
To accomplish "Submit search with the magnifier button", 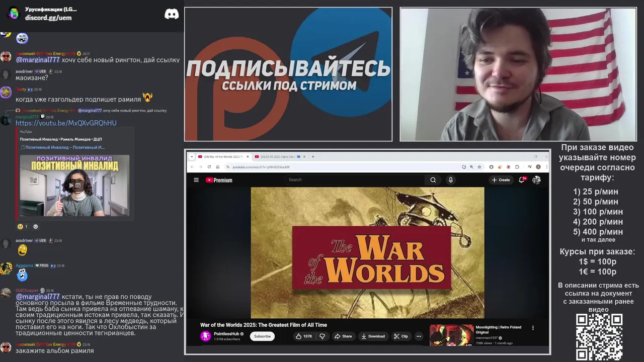I will tap(433, 180).
